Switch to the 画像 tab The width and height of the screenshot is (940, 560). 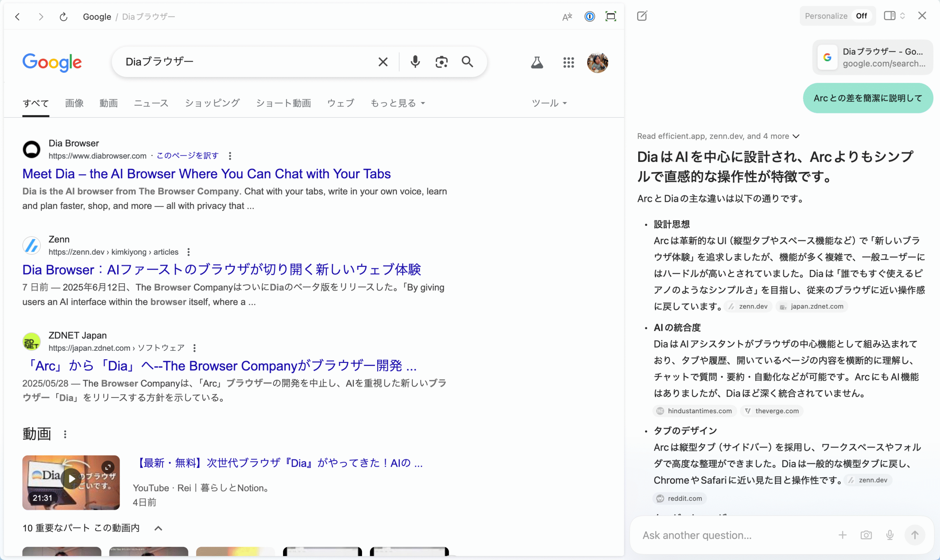click(74, 103)
